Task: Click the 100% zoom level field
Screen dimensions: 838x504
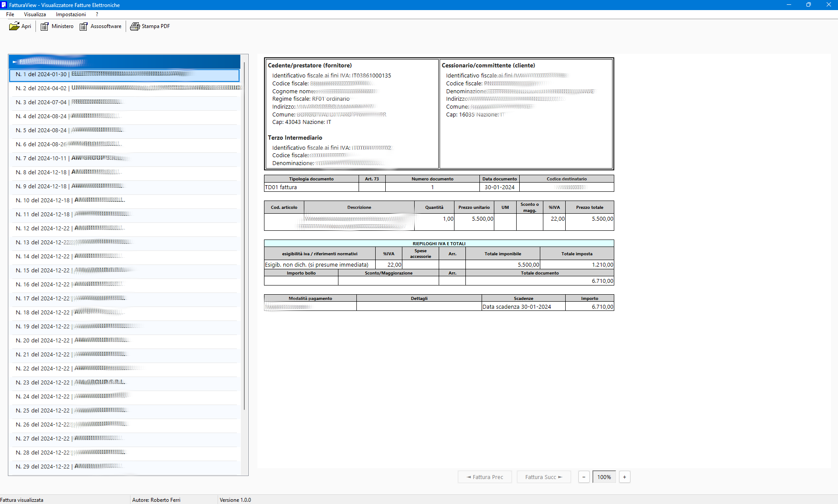Action: click(604, 477)
